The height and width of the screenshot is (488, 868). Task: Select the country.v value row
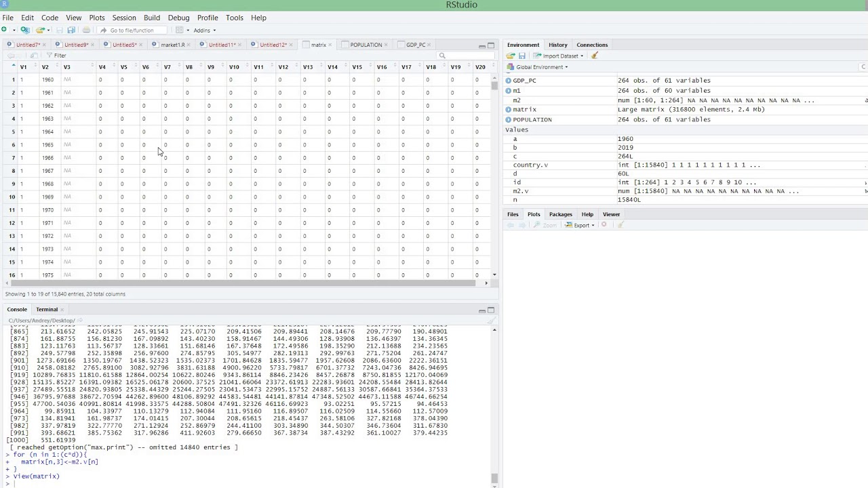tap(685, 165)
